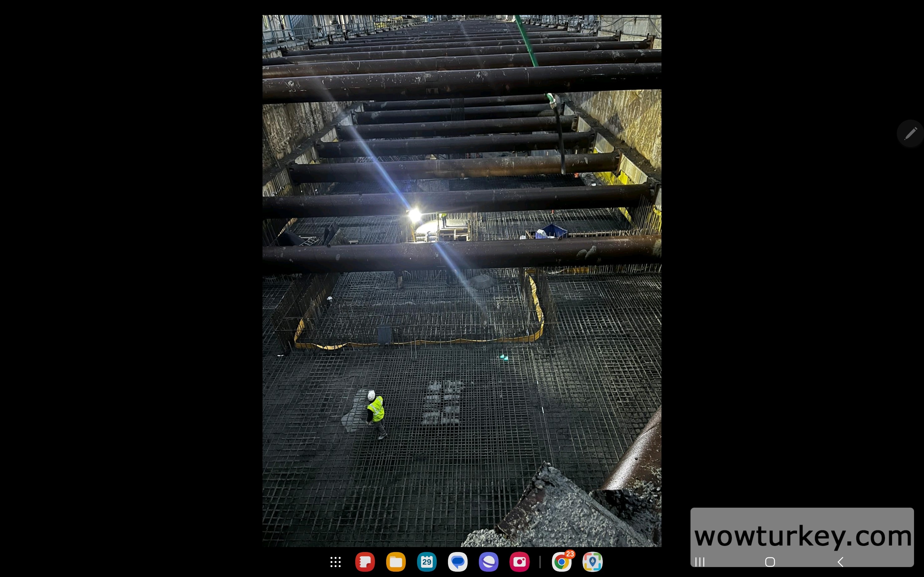Open the Calendar app showing 29
Screen dimensions: 924x577
426,562
